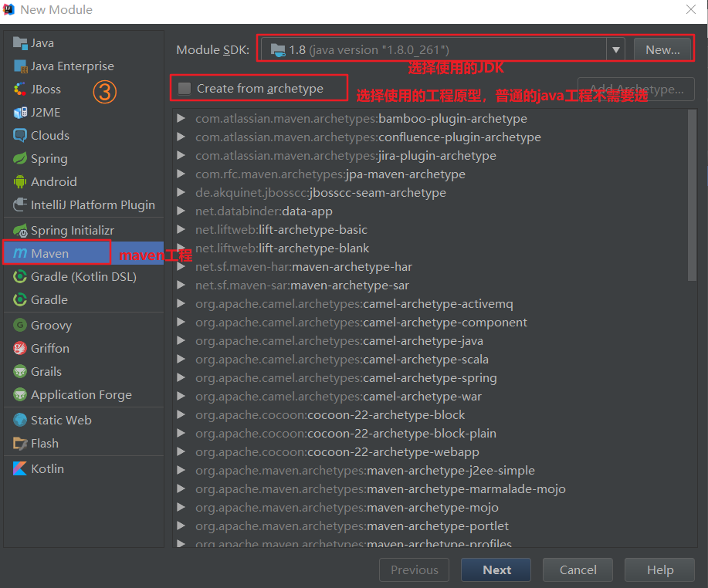Viewport: 708px width, 588px height.
Task: Select Static Web module type
Action: tap(83, 420)
